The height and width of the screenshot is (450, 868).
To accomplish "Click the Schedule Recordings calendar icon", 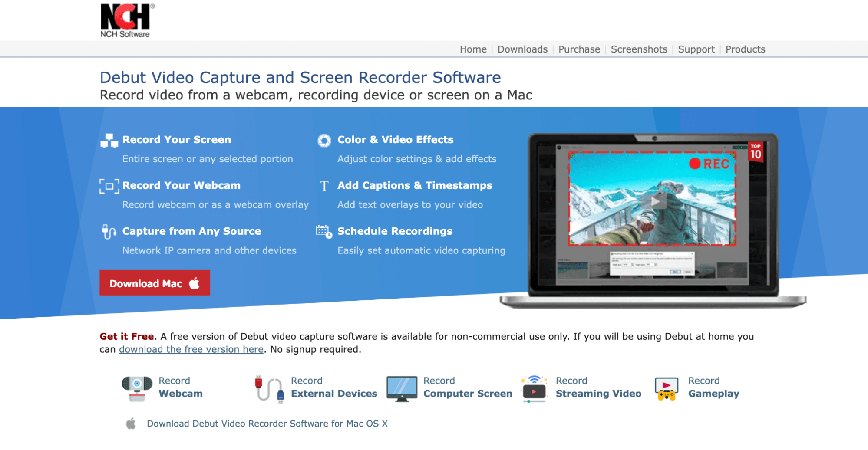I will click(323, 232).
